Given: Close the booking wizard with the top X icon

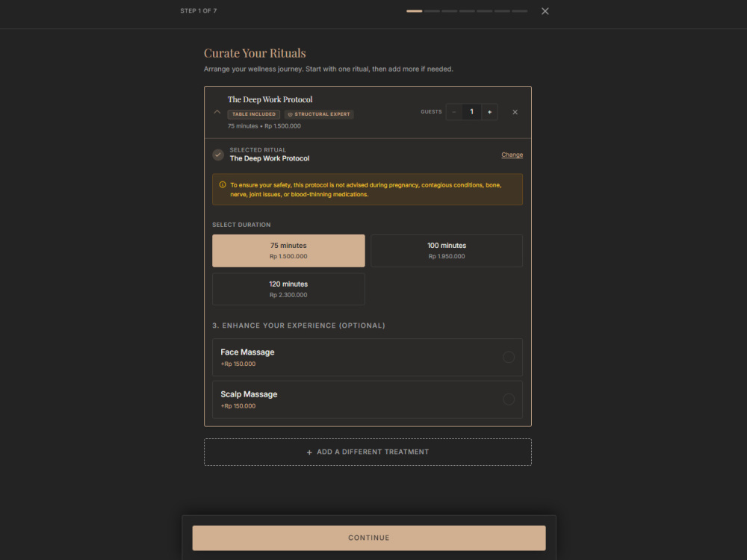Looking at the screenshot, I should 545,11.
